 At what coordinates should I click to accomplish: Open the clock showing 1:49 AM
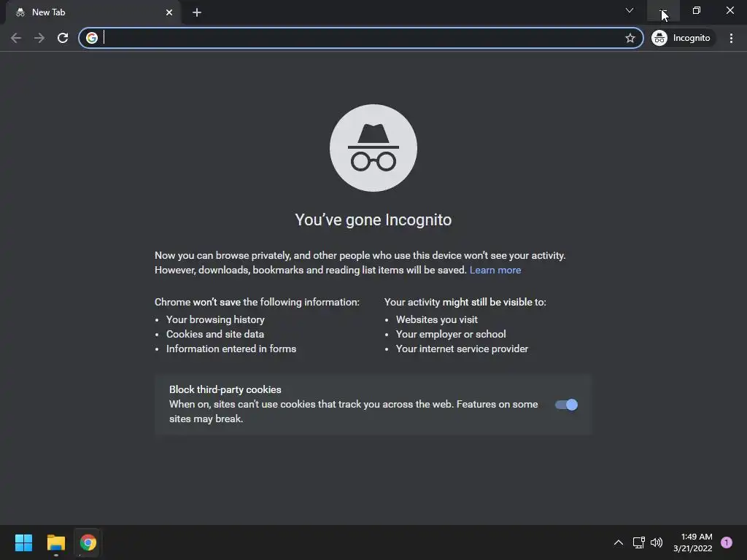[693, 542]
